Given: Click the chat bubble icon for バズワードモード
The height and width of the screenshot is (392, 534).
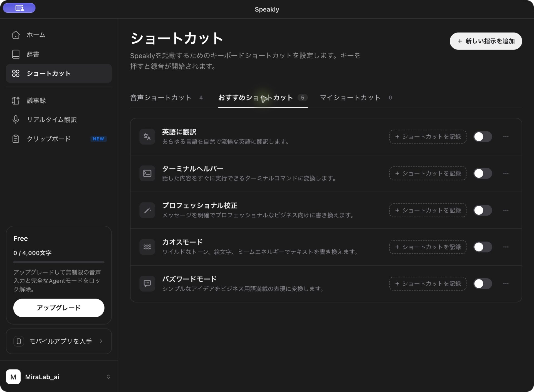Looking at the screenshot, I should tap(147, 284).
